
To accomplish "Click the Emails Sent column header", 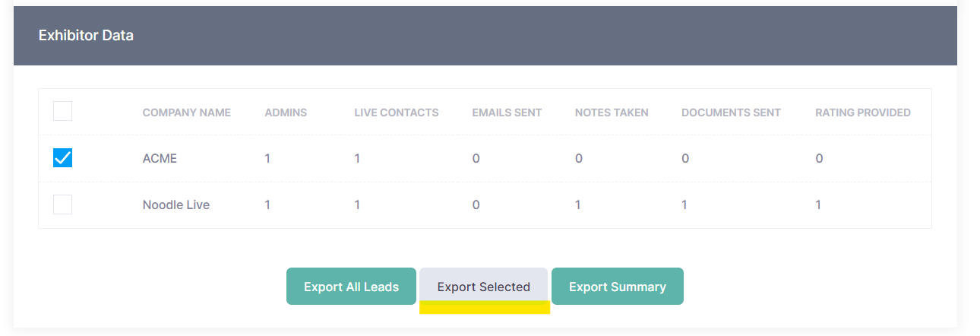I will pyautogui.click(x=507, y=113).
